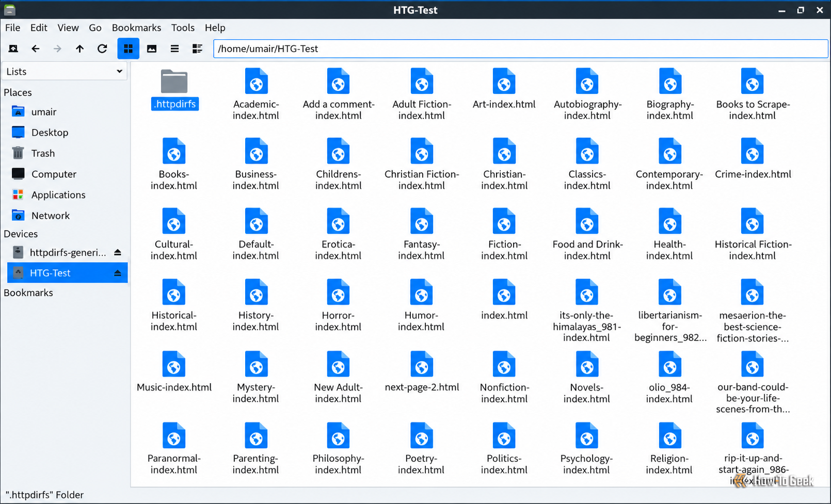Viewport: 831px width, 504px height.
Task: Select the Books to Scrape-index.html file
Action: (753, 94)
